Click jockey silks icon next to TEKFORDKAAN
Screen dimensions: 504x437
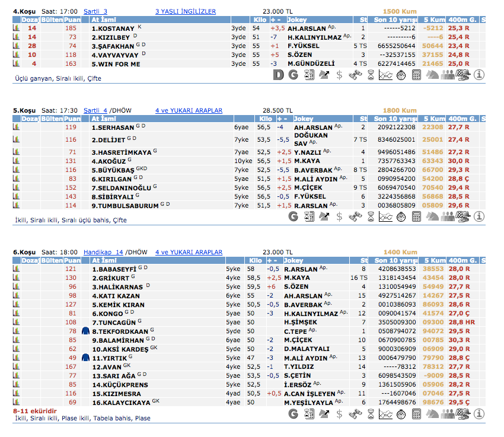pyautogui.click(x=85, y=331)
